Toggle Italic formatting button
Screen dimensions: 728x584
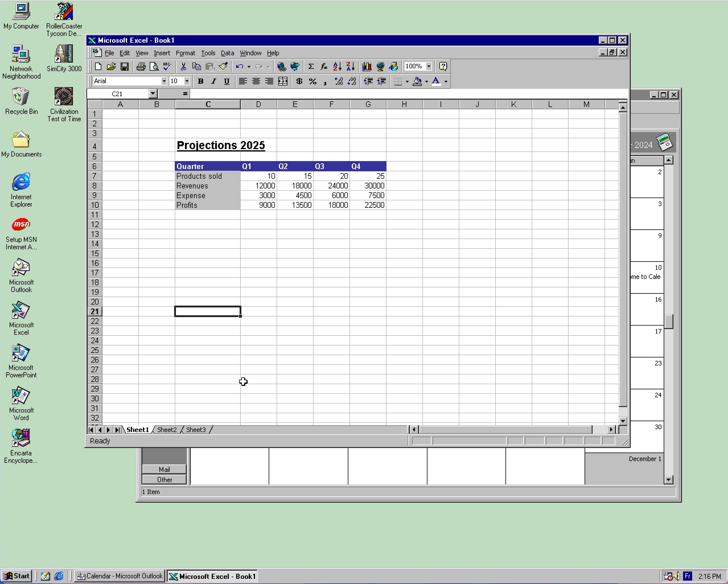(213, 81)
